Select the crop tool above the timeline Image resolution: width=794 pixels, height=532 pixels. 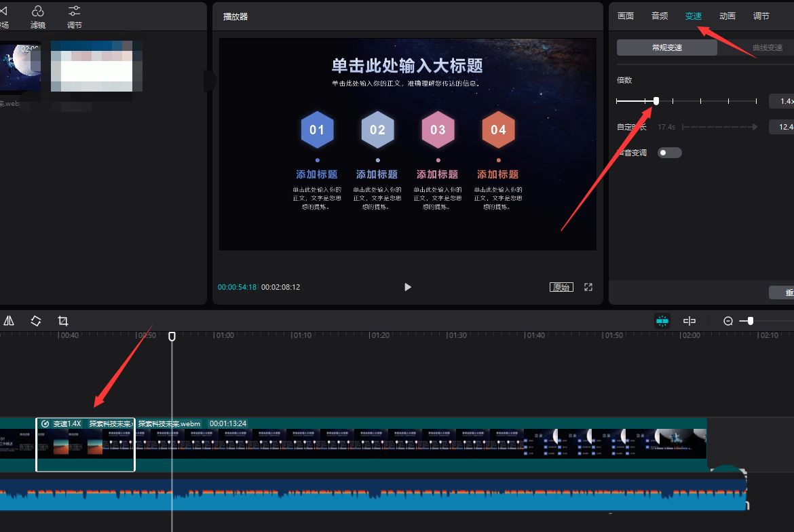click(x=62, y=320)
